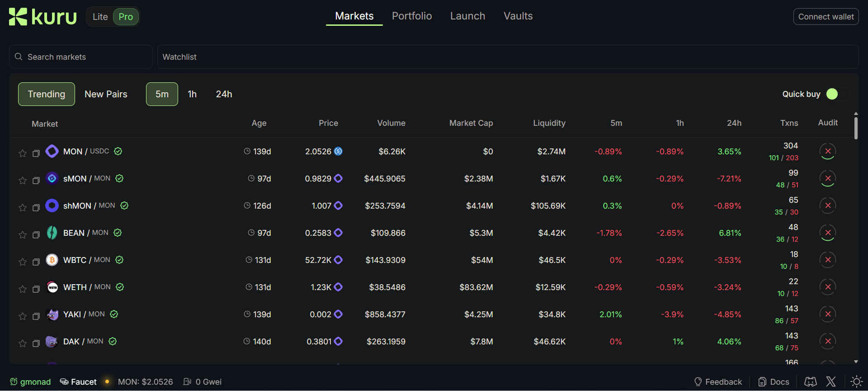Select the 1h timeframe
This screenshot has height=391, width=868.
(192, 94)
